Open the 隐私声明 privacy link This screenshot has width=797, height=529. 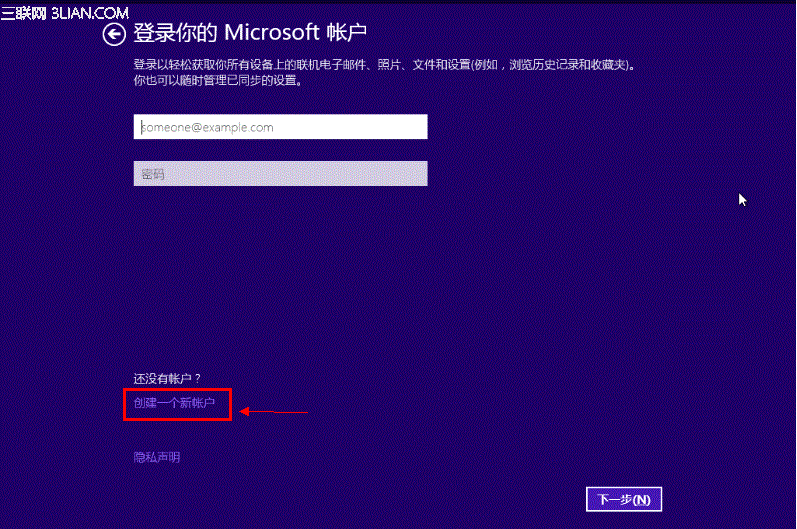pyautogui.click(x=157, y=457)
